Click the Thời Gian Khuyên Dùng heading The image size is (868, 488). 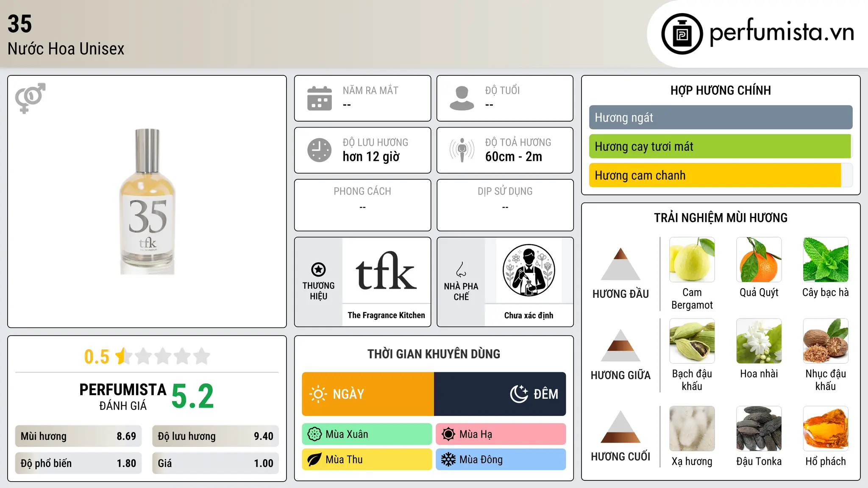434,354
